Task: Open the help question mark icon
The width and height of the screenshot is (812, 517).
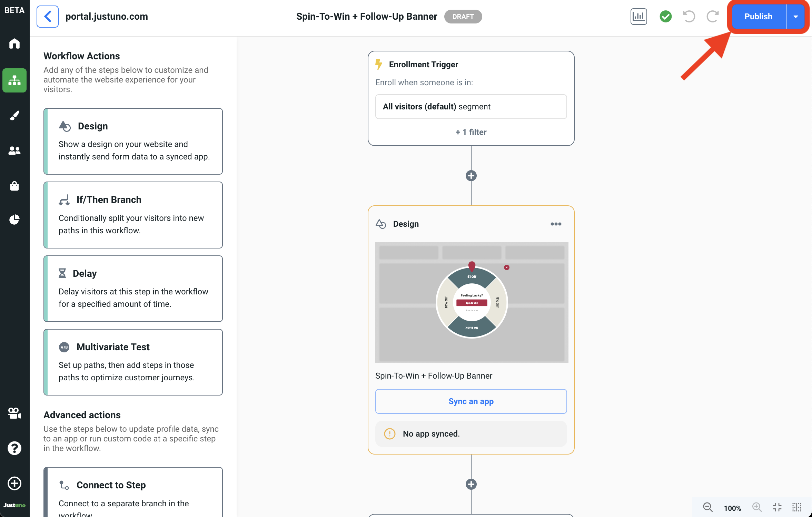Action: 14,448
